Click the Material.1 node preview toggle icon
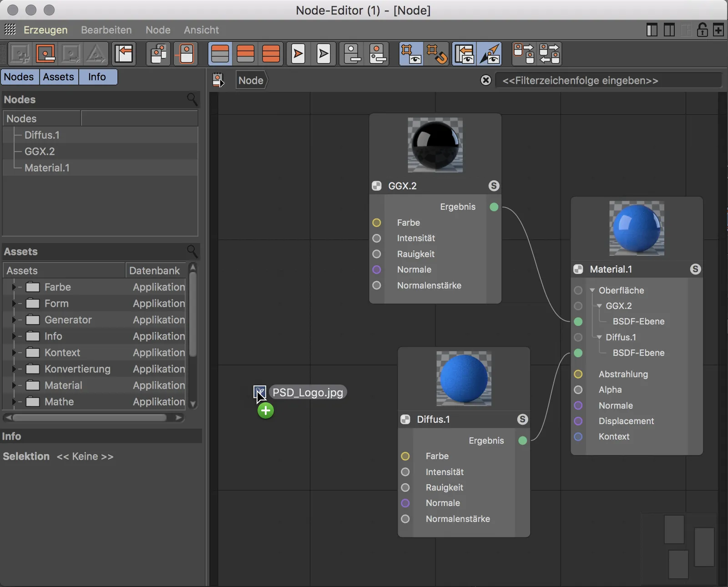The image size is (728, 587). coord(578,269)
